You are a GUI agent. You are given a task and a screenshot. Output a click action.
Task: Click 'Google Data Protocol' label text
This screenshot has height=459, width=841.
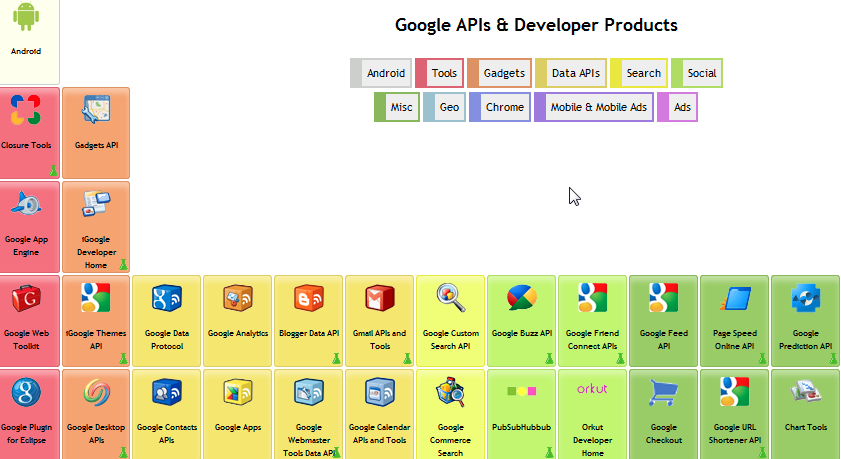(167, 339)
